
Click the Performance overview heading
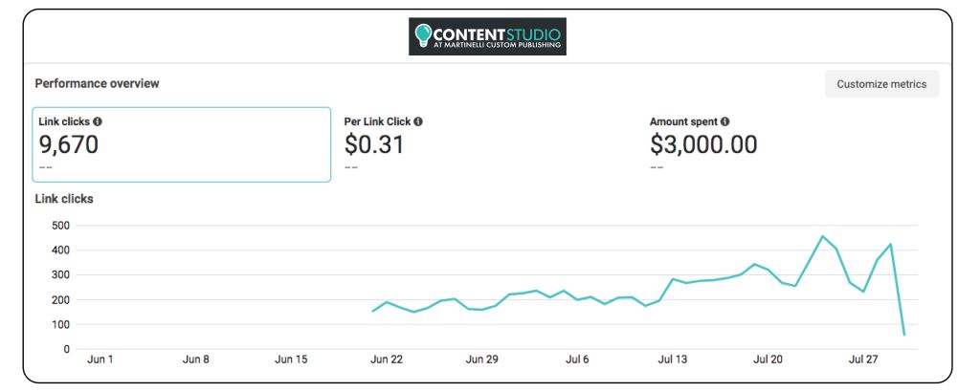[97, 84]
